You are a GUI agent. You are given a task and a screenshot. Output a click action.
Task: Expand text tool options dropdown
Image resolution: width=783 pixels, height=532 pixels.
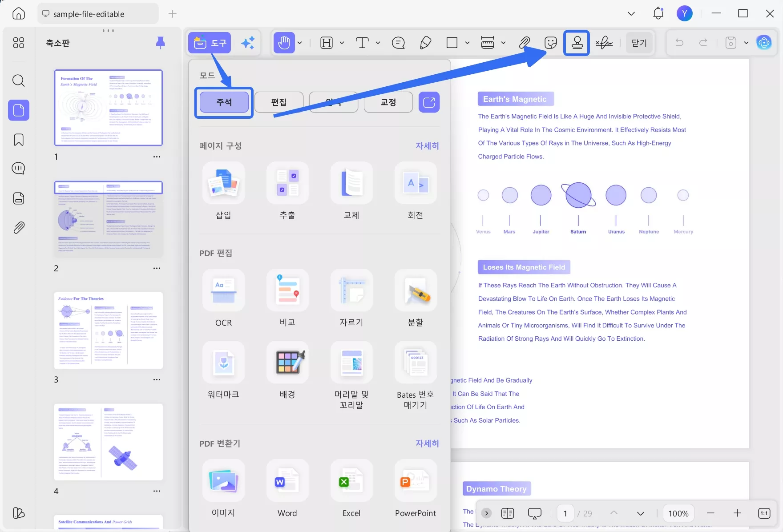click(378, 43)
